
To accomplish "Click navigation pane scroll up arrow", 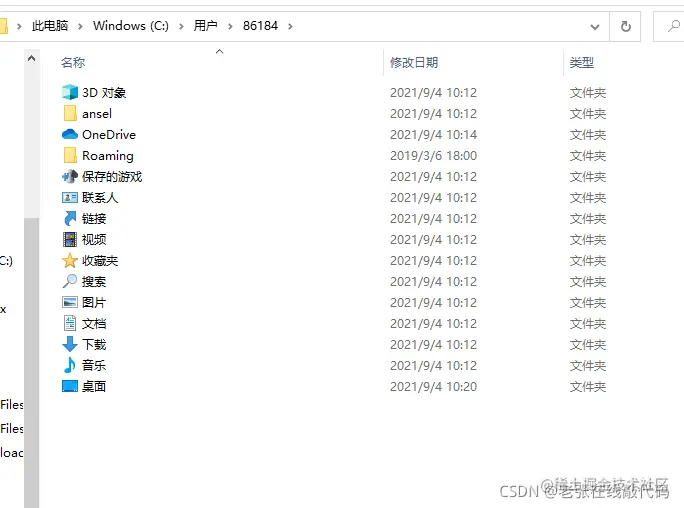I will pos(31,58).
